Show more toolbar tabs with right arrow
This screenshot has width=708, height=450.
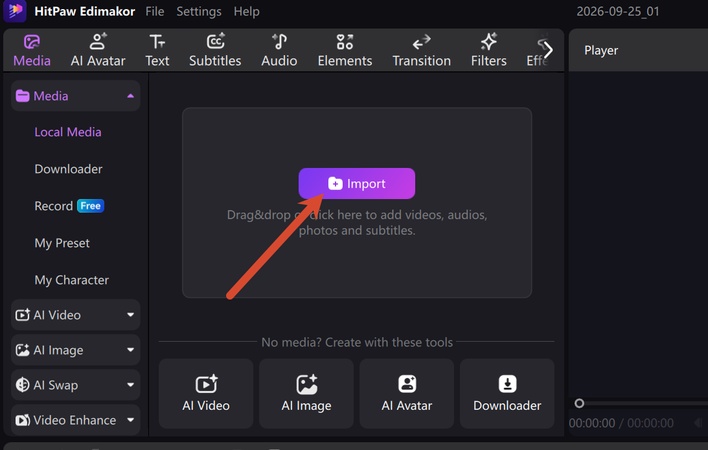click(x=548, y=50)
